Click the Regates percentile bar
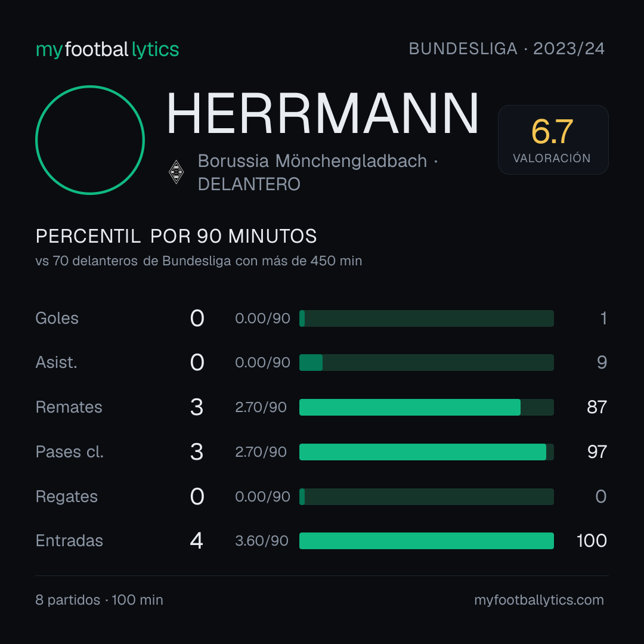This screenshot has width=644, height=644. 426,497
